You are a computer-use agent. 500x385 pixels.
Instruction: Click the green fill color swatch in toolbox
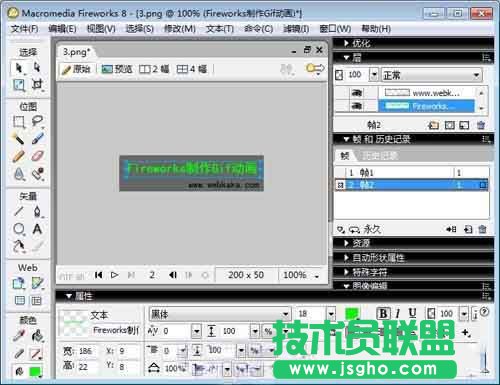pos(35,371)
